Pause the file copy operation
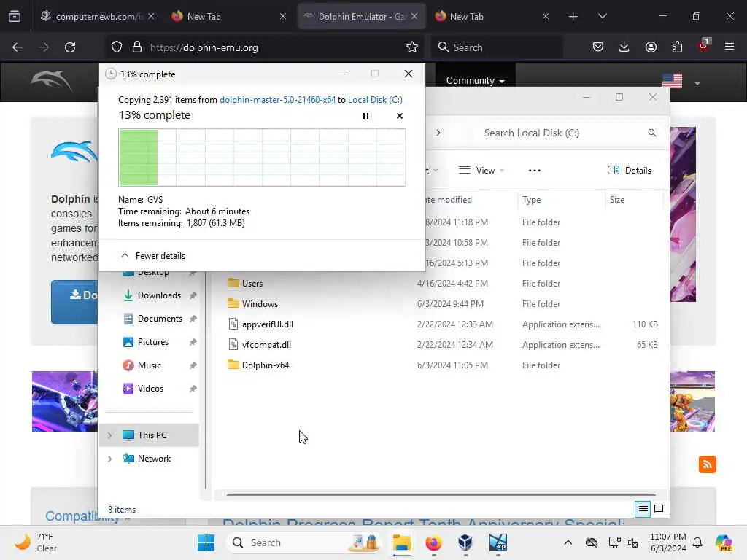747x560 pixels. coord(365,116)
